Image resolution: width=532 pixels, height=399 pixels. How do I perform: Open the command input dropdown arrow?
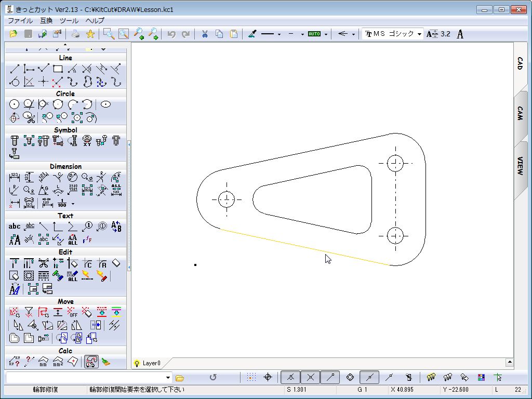(x=168, y=378)
